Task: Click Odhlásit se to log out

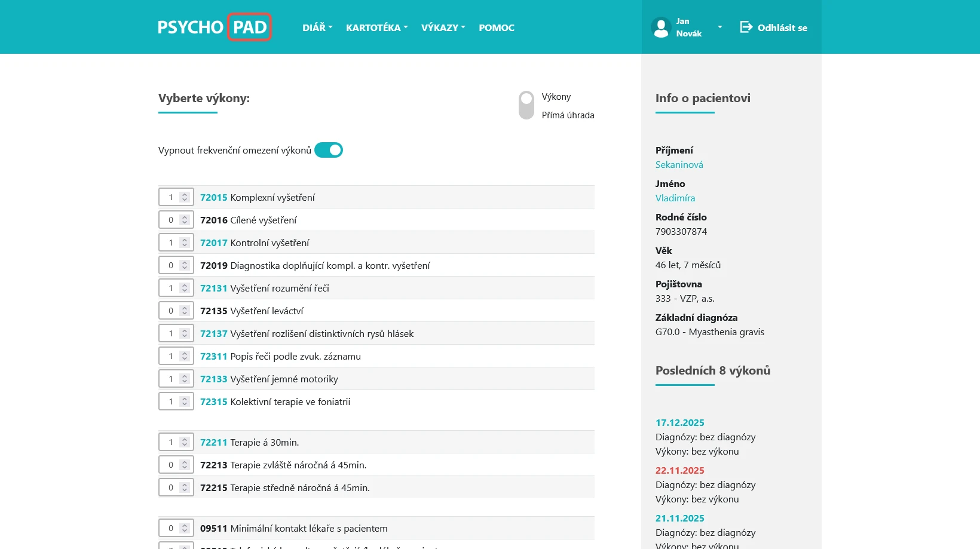Action: pyautogui.click(x=782, y=27)
